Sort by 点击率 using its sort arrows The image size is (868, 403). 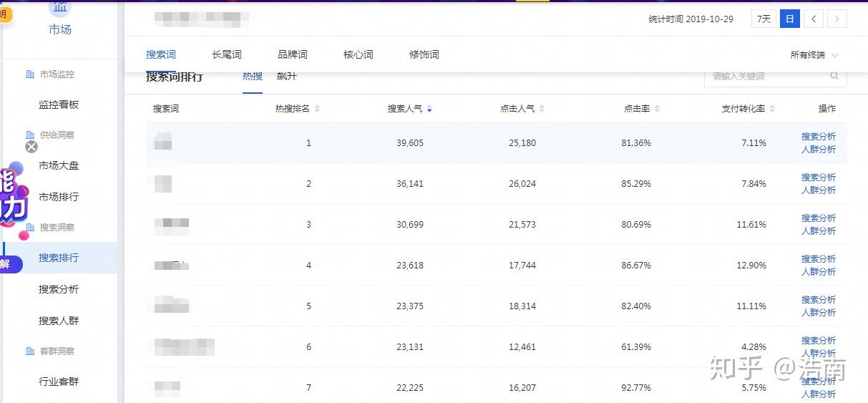point(657,109)
